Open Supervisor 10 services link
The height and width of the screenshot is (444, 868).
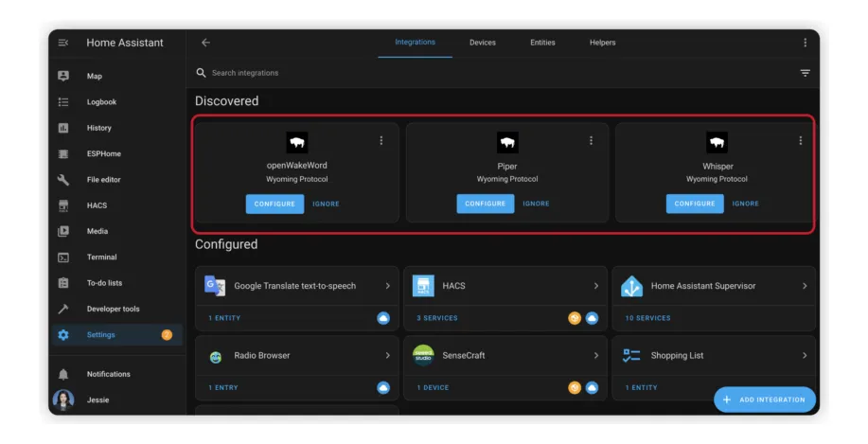[647, 318]
